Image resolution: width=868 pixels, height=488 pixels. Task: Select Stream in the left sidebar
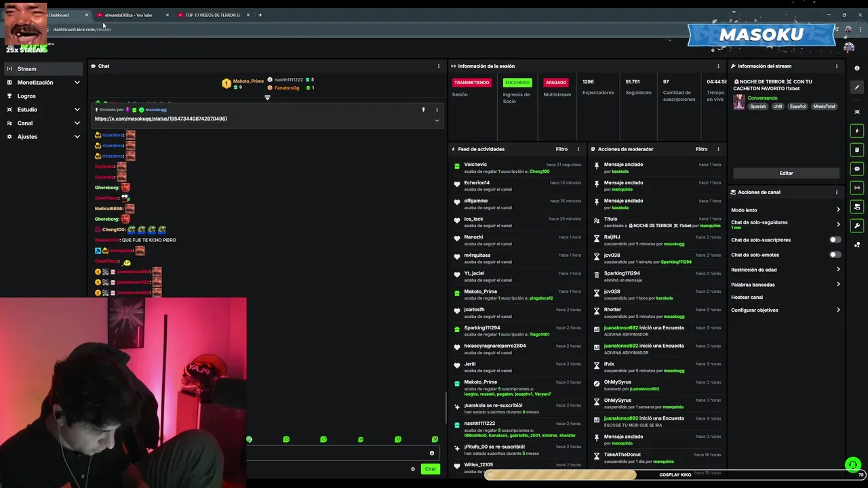43,69
